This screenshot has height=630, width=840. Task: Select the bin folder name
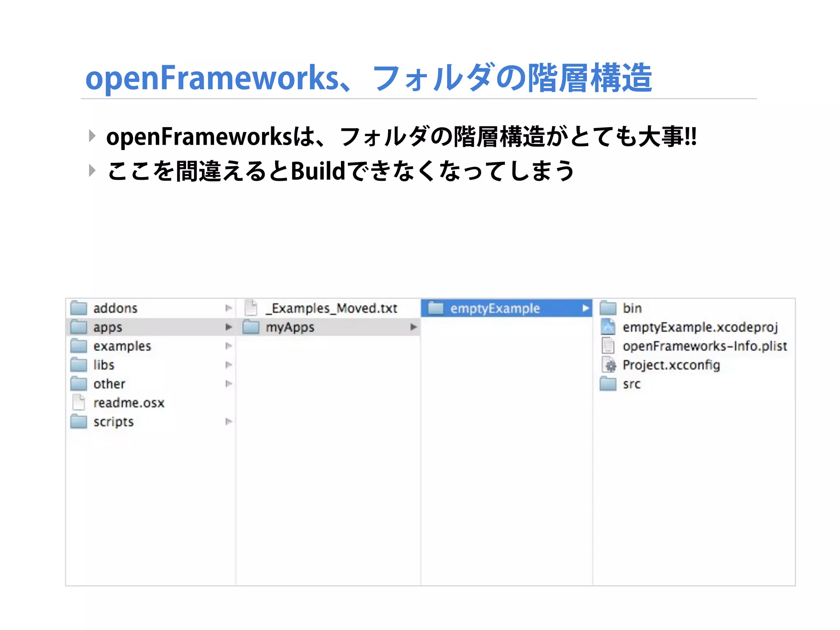(x=632, y=308)
